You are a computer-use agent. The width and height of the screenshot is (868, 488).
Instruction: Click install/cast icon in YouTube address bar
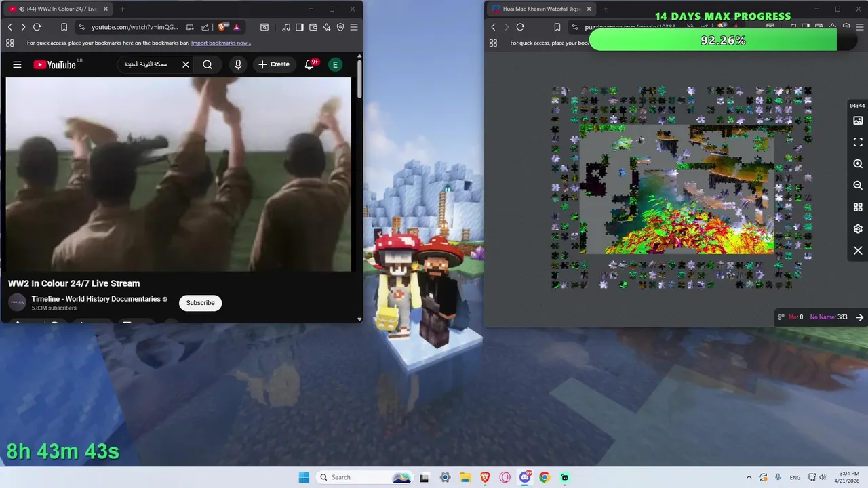tap(190, 27)
